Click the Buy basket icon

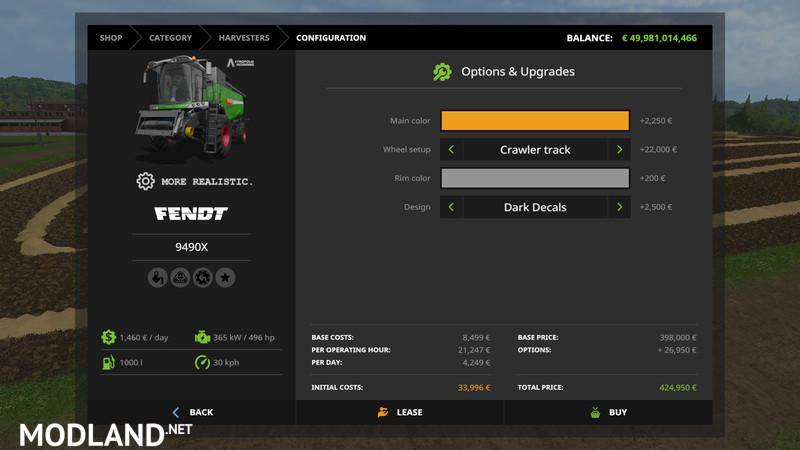[595, 412]
